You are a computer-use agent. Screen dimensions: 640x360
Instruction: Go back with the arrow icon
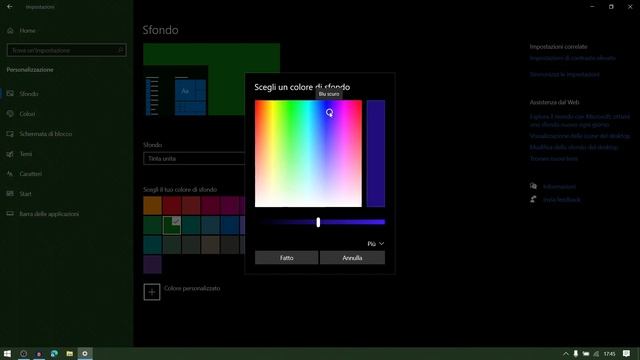[10, 7]
